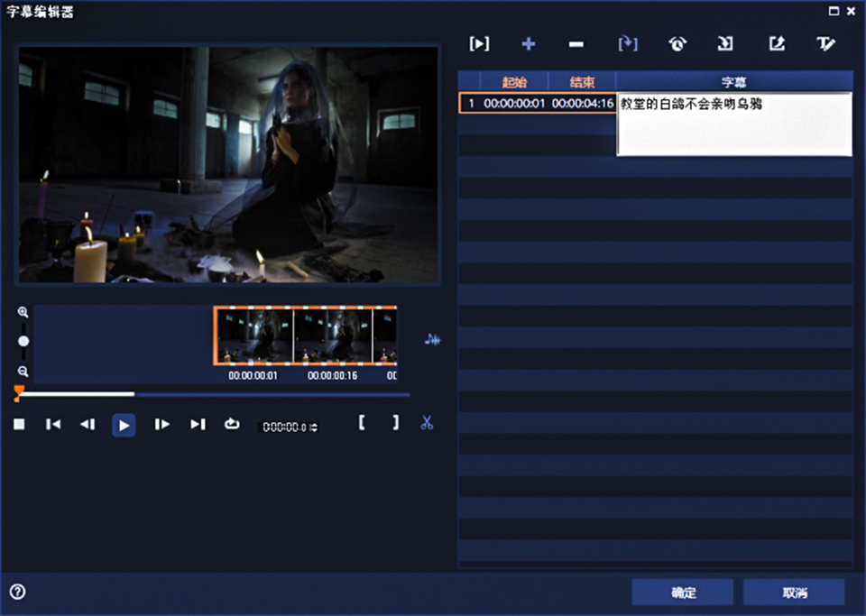Image resolution: width=866 pixels, height=616 pixels.
Task: Click the merge subtitles icon
Action: click(x=628, y=43)
